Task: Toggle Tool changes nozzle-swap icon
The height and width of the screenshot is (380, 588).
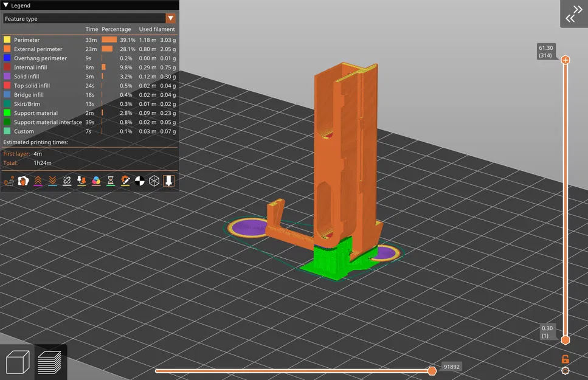Action: (81, 181)
